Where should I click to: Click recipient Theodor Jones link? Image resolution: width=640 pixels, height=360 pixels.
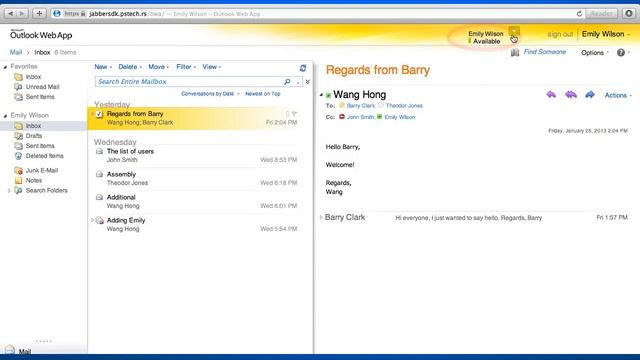404,106
